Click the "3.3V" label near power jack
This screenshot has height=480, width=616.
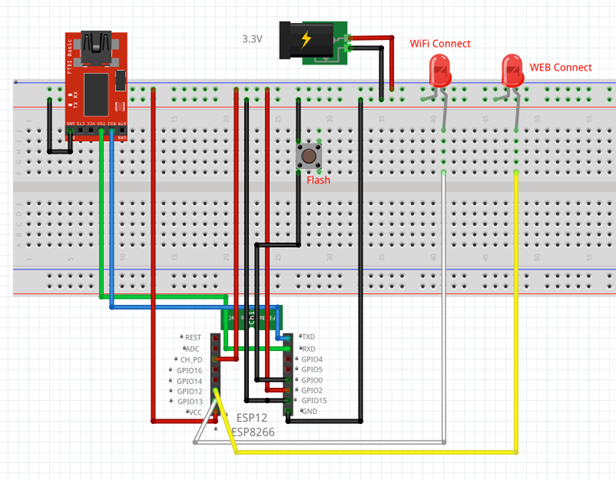pyautogui.click(x=253, y=39)
